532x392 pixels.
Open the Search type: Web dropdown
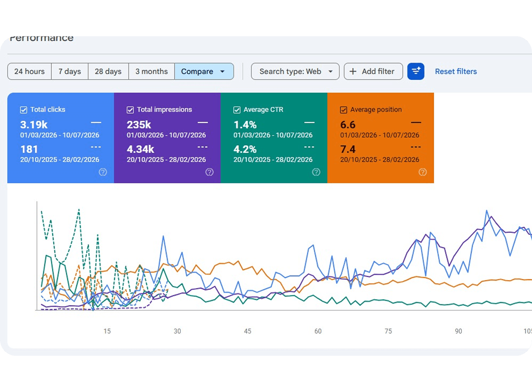coord(295,71)
